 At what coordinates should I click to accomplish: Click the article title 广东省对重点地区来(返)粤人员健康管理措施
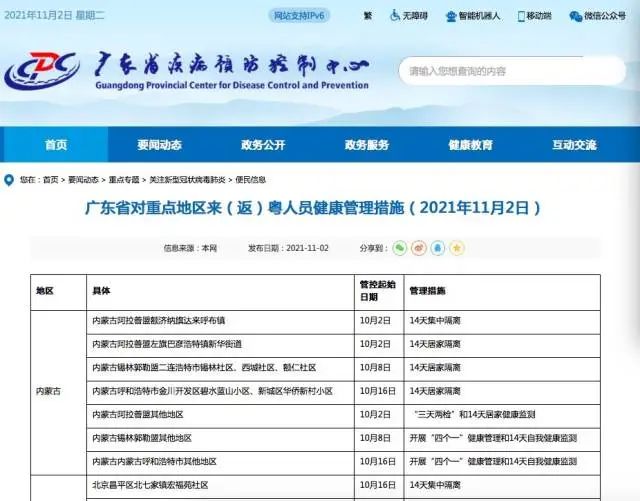coord(313,208)
